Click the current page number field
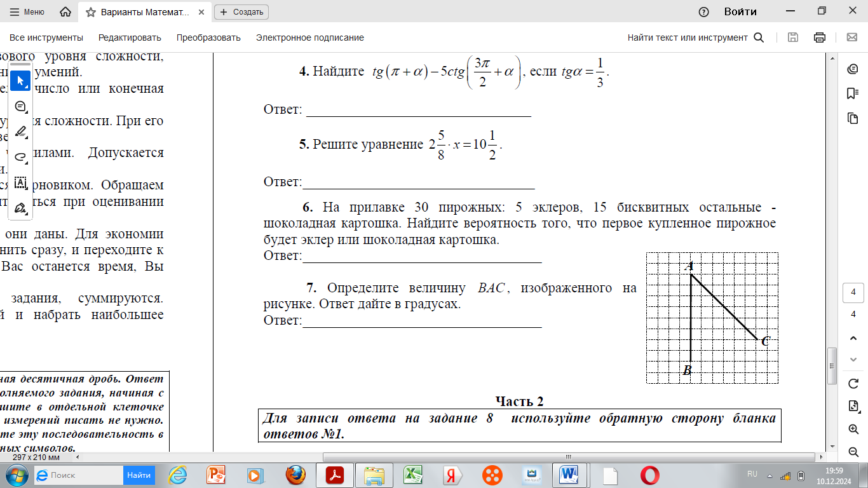Viewport: 868px width, 488px height. (x=853, y=293)
